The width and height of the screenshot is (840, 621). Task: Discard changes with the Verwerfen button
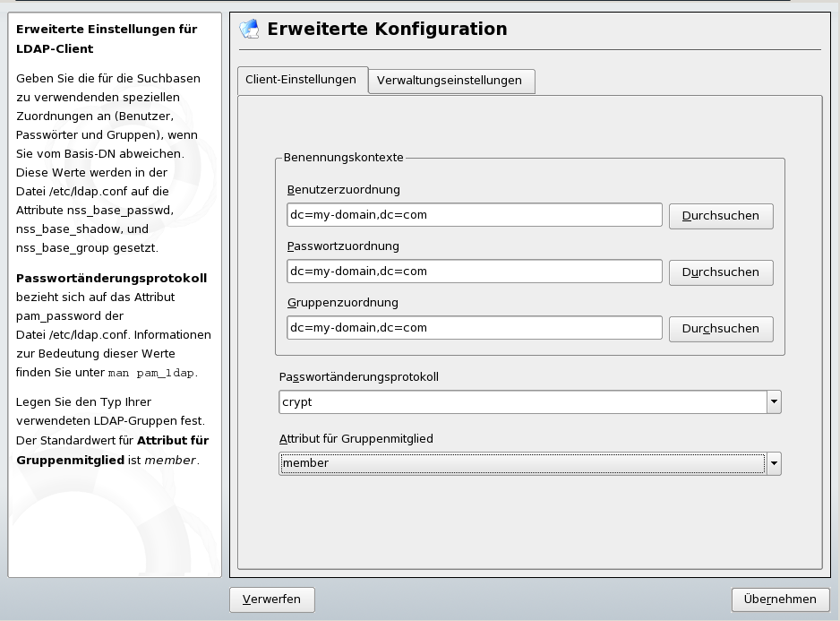coord(271,599)
